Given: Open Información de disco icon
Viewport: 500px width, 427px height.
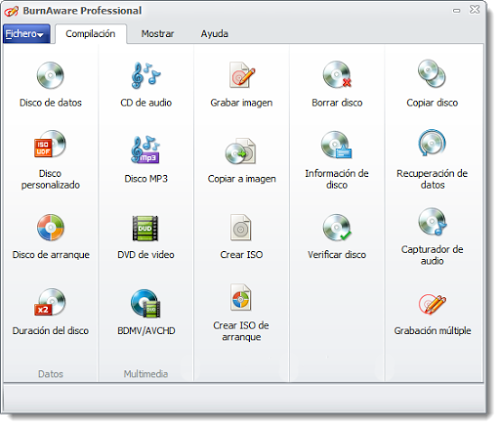Looking at the screenshot, I should [337, 145].
